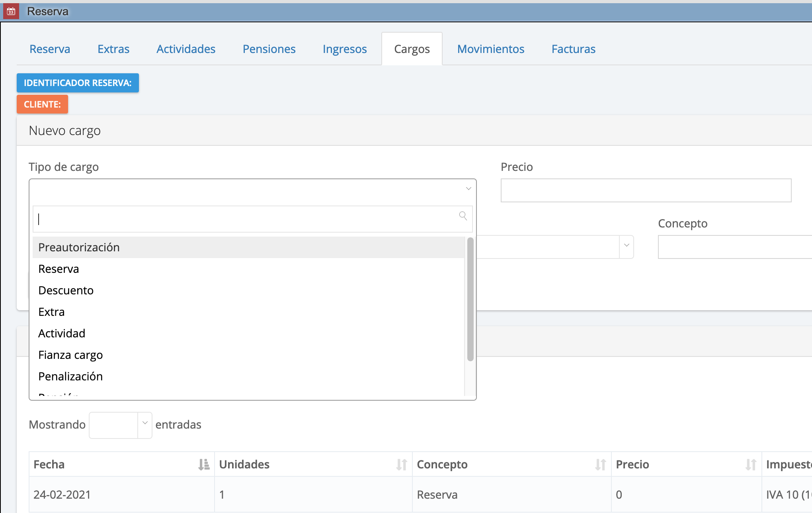The height and width of the screenshot is (513, 812).
Task: Click the dropdown list scrollbar thumb
Action: 470,299
